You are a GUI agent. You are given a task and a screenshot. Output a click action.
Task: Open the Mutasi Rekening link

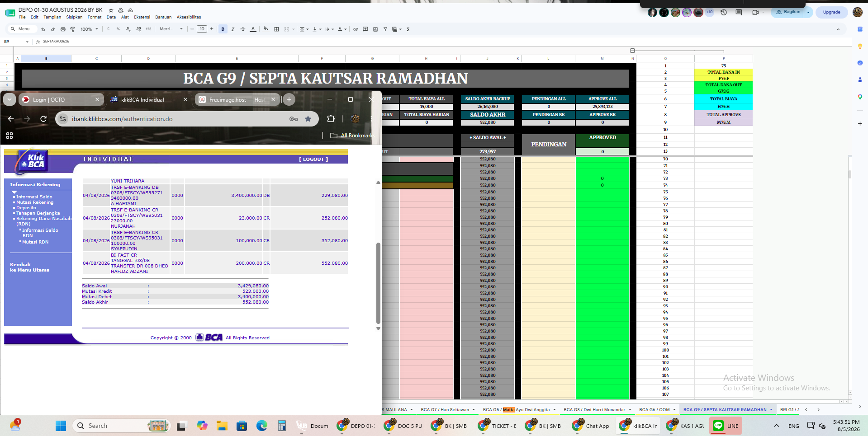35,202
